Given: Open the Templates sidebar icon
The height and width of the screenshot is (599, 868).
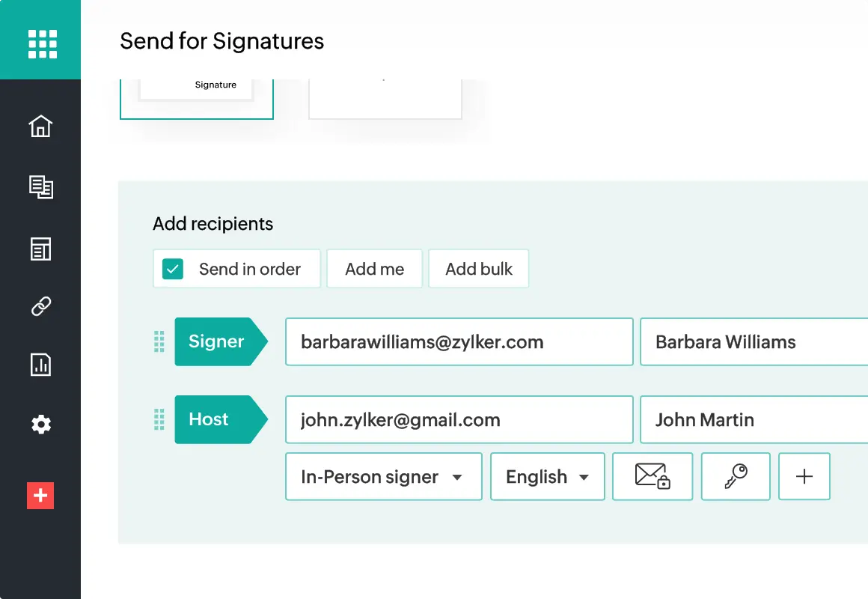Looking at the screenshot, I should point(40,249).
